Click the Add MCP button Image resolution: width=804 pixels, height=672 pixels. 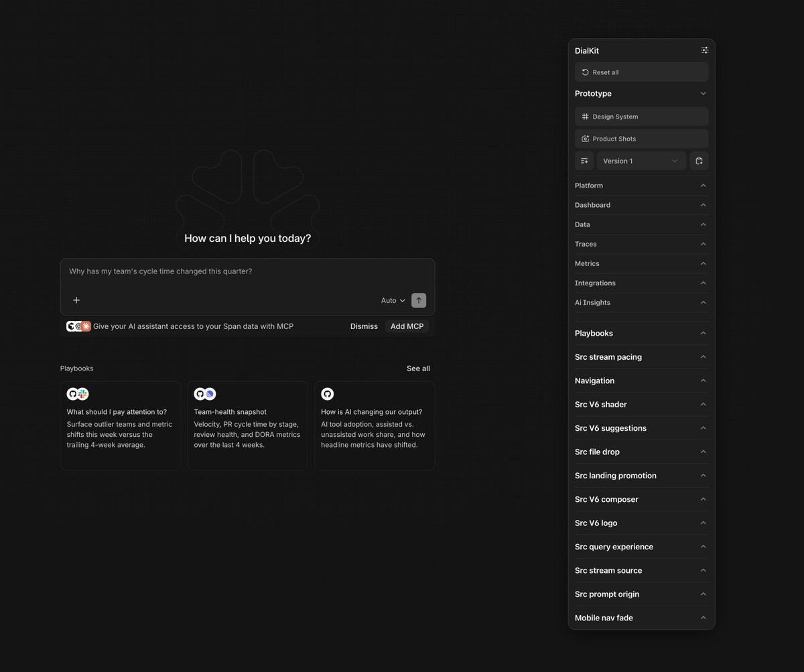(x=407, y=326)
